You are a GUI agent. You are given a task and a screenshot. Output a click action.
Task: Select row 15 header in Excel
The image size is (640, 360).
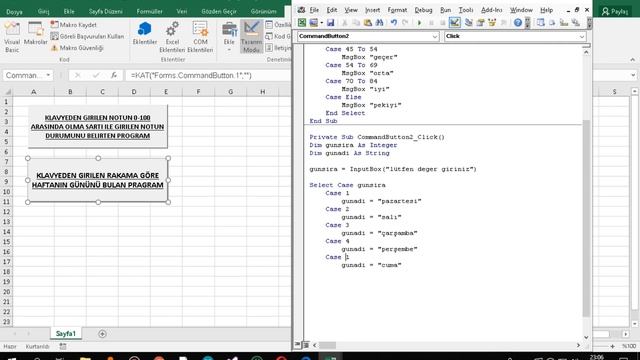[6, 242]
